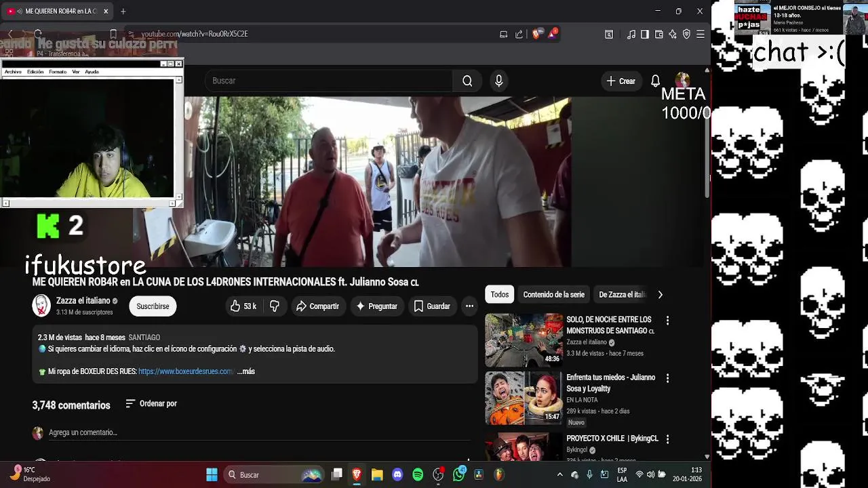Screen dimensions: 868x488
Task: Reload the page with the refresh icon
Action: click(38, 34)
